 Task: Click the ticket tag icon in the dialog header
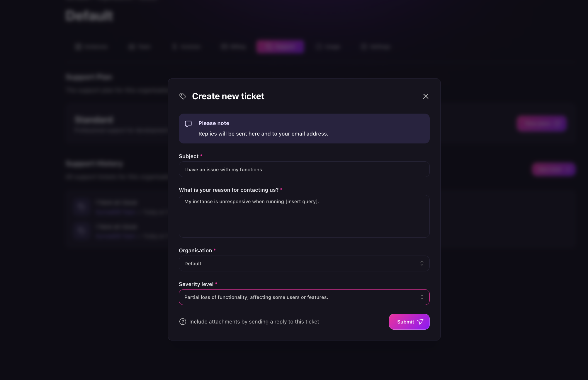point(183,96)
